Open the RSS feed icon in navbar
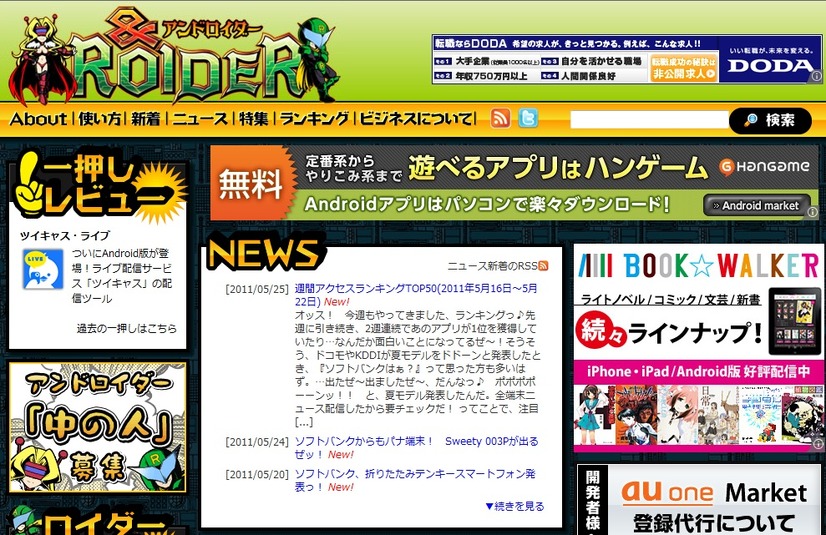 click(x=500, y=118)
